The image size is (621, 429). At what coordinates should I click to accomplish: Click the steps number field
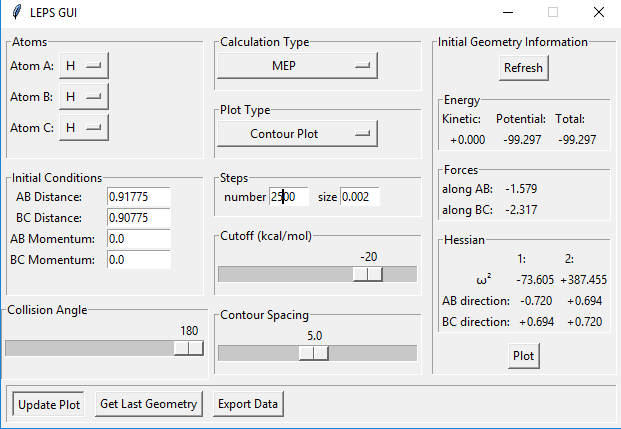pyautogui.click(x=289, y=197)
